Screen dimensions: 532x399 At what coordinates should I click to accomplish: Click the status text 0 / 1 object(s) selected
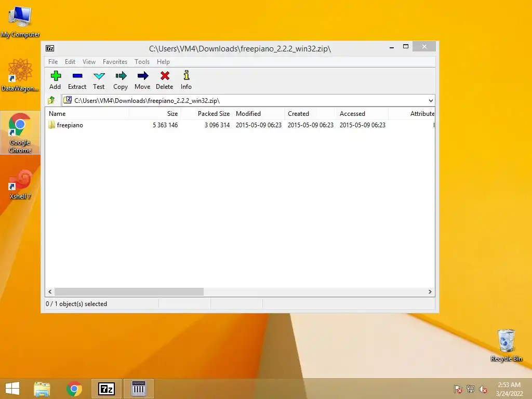76,304
